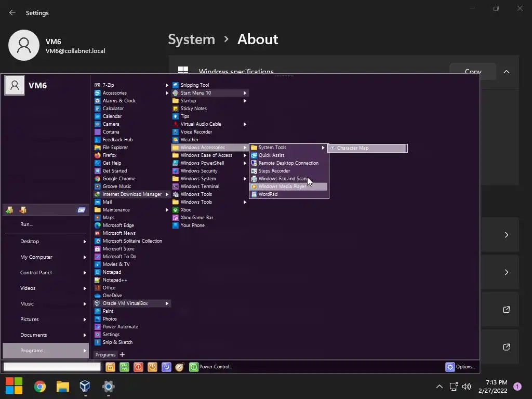The width and height of the screenshot is (532, 399).
Task: Click the Settings gear on the taskbar
Action: click(x=108, y=387)
